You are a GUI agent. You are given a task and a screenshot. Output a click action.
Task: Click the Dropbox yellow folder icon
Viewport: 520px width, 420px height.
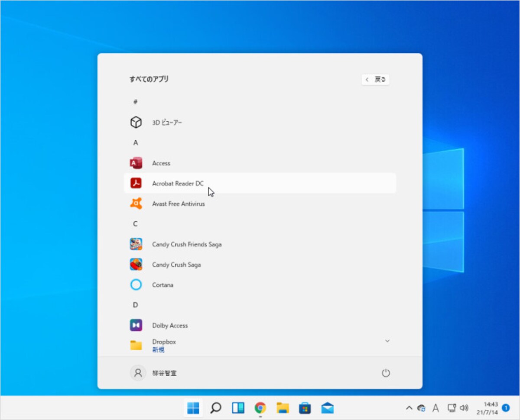point(136,345)
